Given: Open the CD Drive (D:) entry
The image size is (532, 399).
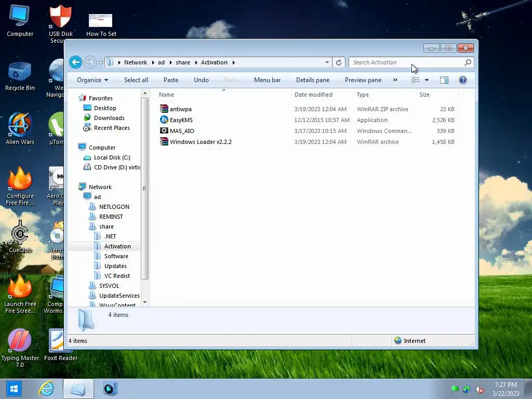Looking at the screenshot, I should coord(117,167).
